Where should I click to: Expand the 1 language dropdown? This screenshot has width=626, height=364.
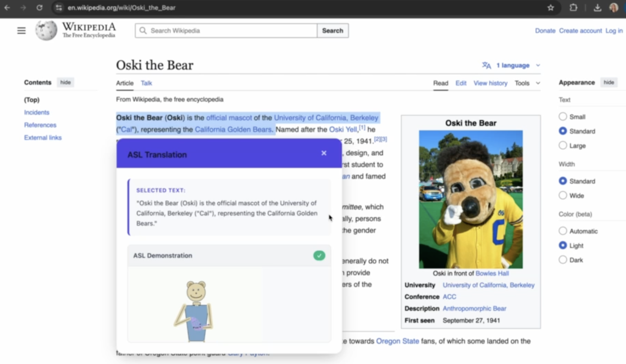(x=512, y=65)
